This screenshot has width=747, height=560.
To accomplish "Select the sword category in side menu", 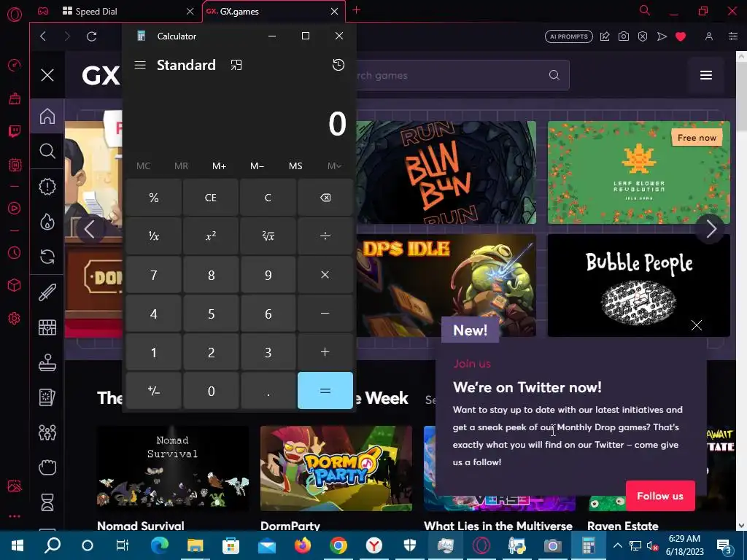I will click(47, 292).
